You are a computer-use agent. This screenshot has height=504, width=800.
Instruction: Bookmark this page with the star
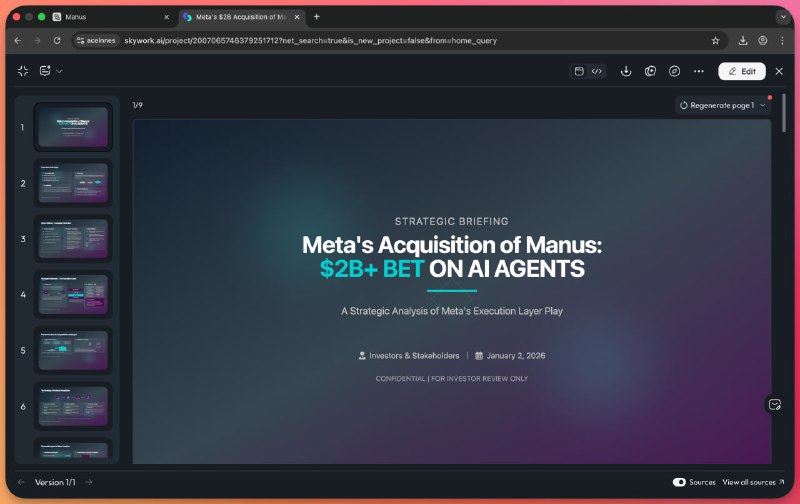point(715,40)
